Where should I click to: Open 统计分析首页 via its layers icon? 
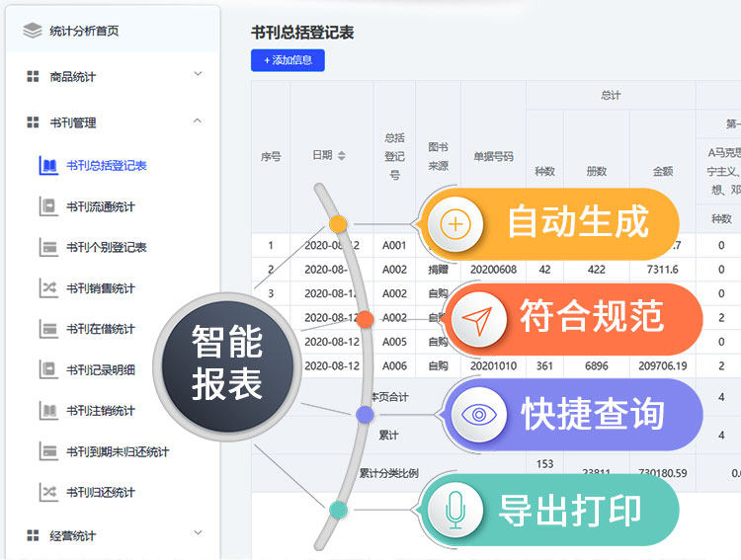click(x=33, y=31)
